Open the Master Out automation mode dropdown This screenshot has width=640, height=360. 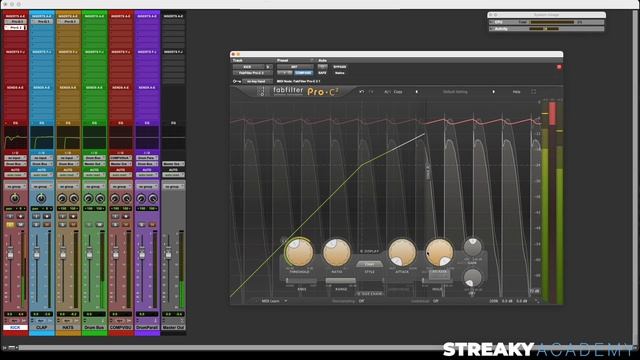(x=173, y=175)
